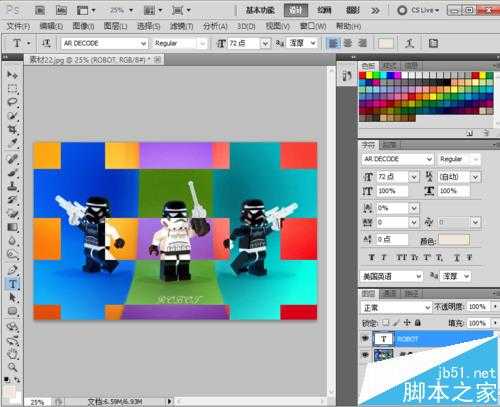Image resolution: width=500 pixels, height=407 pixels.
Task: Select the Hand tool
Action: point(12,353)
